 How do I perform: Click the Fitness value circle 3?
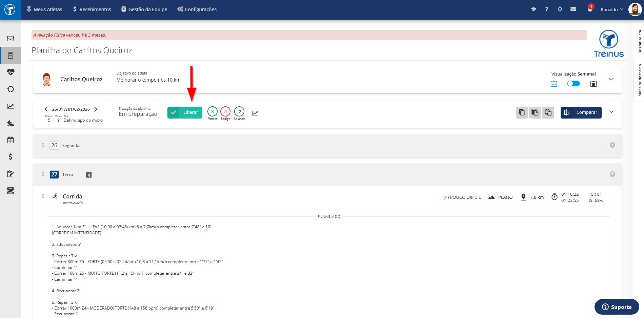[213, 111]
